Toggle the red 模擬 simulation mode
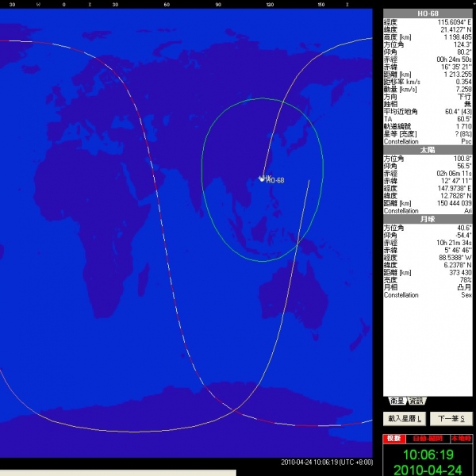The height and width of the screenshot is (476, 476). (393, 439)
